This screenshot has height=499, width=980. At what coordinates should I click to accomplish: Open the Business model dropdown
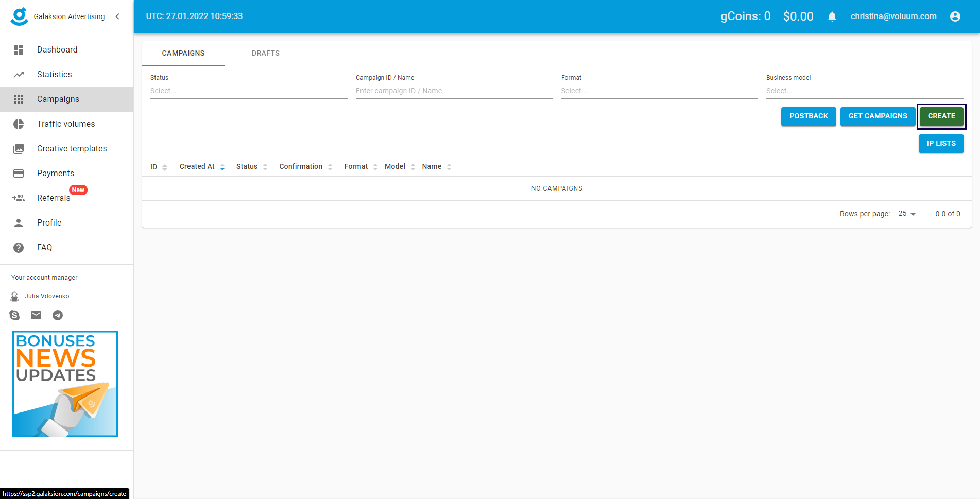click(x=864, y=91)
